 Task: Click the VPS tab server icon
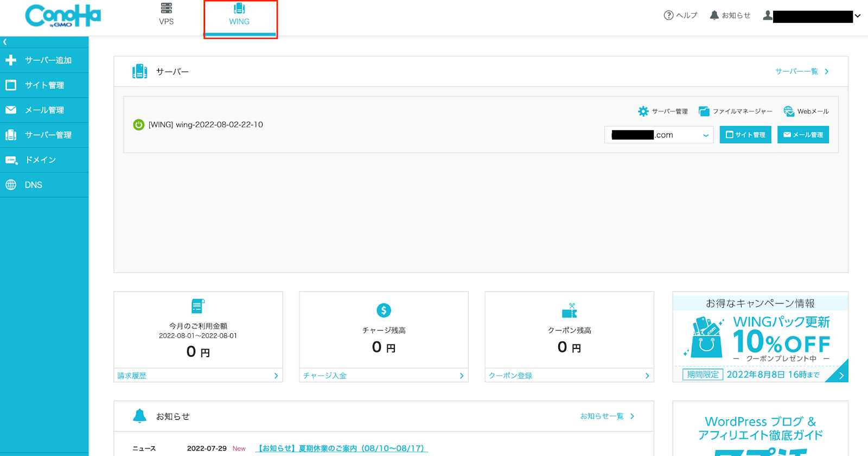tap(167, 8)
